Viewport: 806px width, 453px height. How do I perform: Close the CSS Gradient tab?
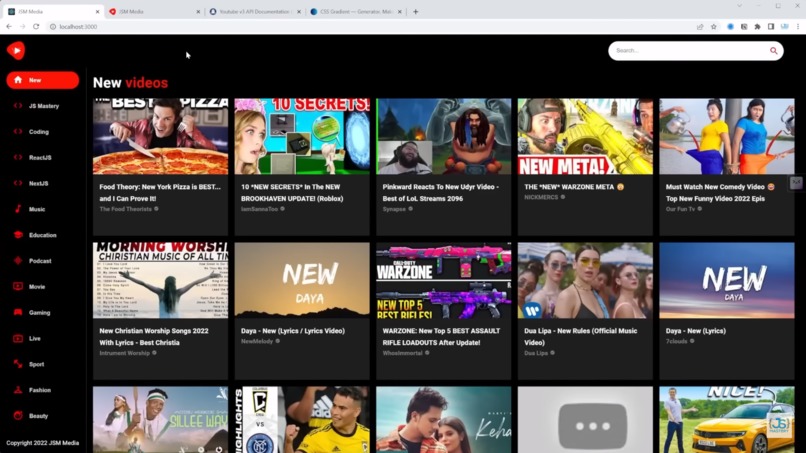(399, 11)
